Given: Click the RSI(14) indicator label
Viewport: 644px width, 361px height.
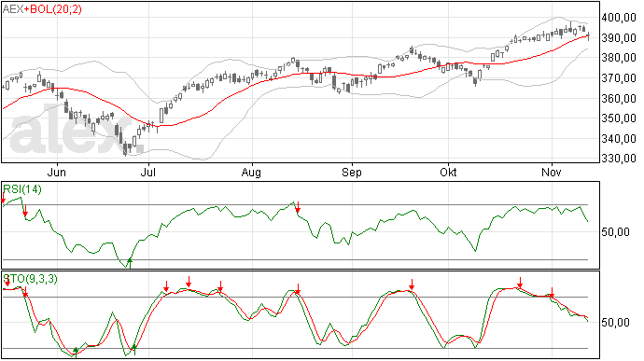Looking at the screenshot, I should pyautogui.click(x=22, y=189).
